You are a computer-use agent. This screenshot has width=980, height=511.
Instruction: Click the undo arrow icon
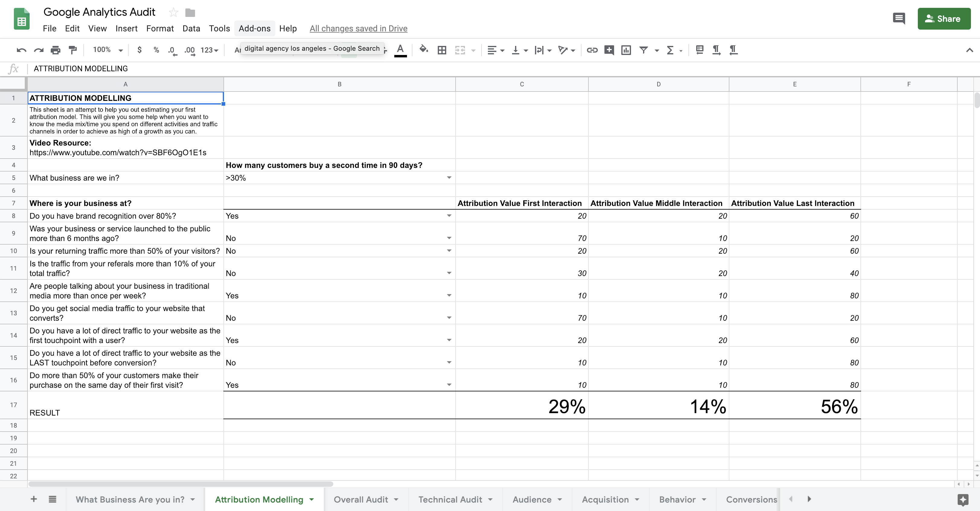[x=21, y=50]
